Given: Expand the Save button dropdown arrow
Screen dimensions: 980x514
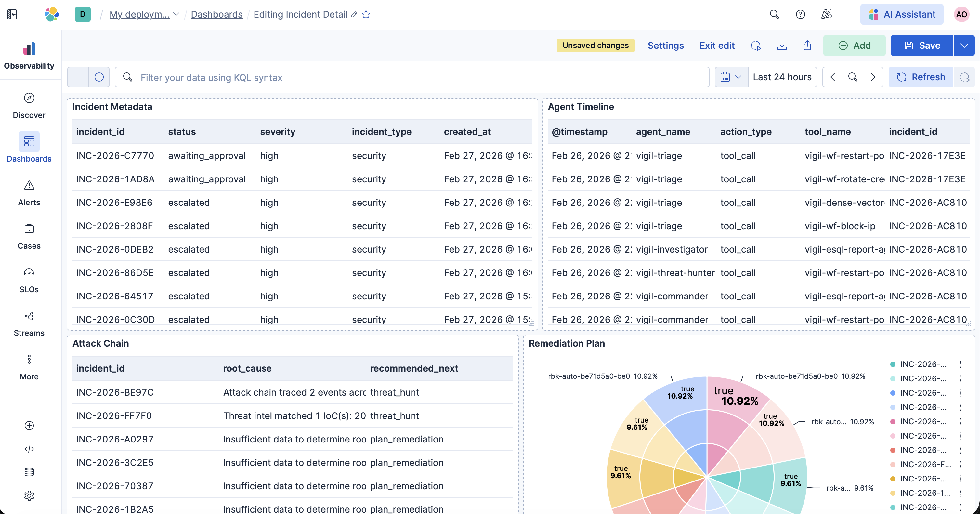Looking at the screenshot, I should 964,46.
